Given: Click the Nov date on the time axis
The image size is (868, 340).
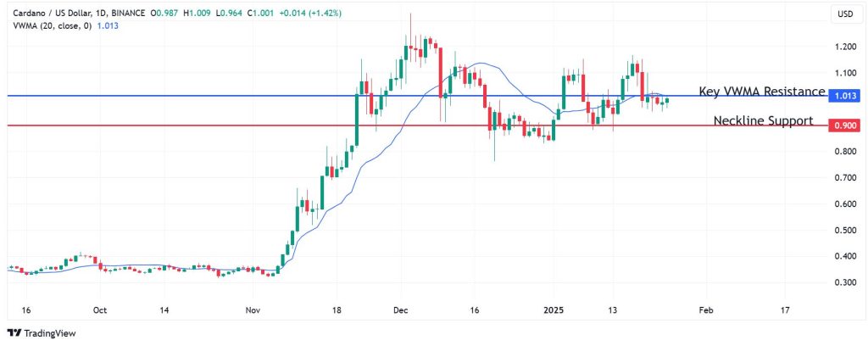Looking at the screenshot, I should point(254,310).
